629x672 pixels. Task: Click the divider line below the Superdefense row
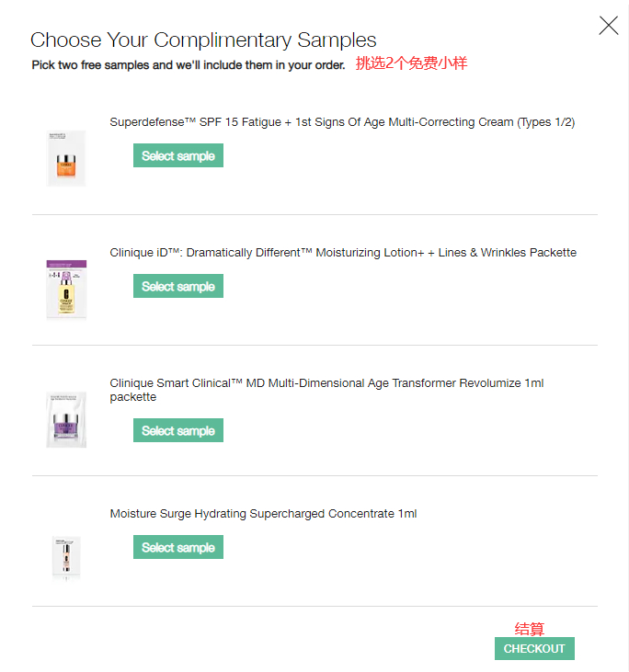tap(314, 215)
